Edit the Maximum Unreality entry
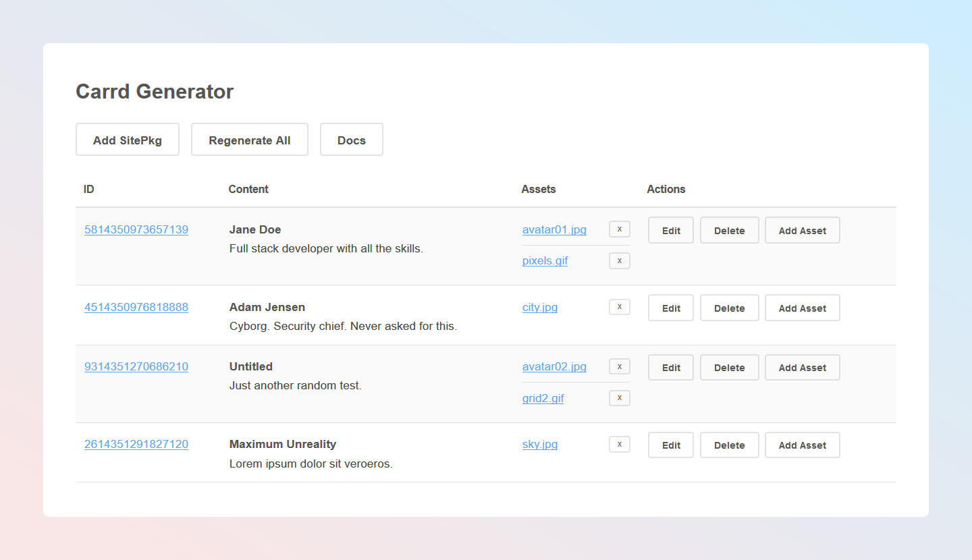This screenshot has height=560, width=972. pos(670,445)
